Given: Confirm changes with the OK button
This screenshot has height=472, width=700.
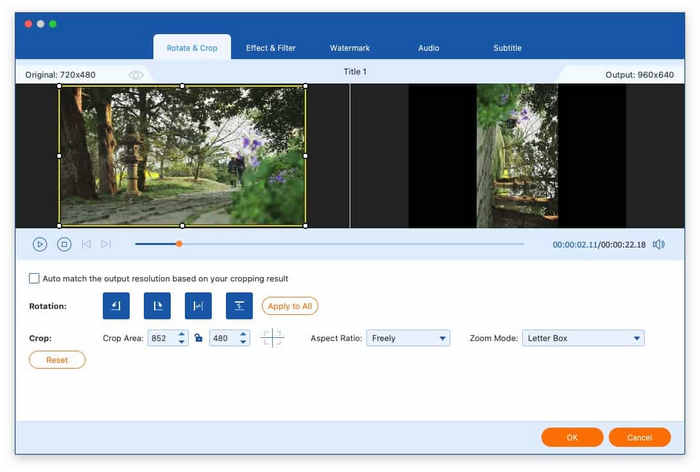Looking at the screenshot, I should (x=572, y=437).
